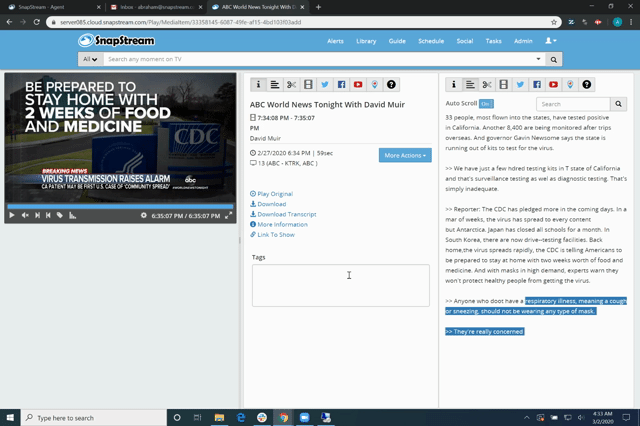Open player settings gear
Screen dimensions: 640x426
144,215
